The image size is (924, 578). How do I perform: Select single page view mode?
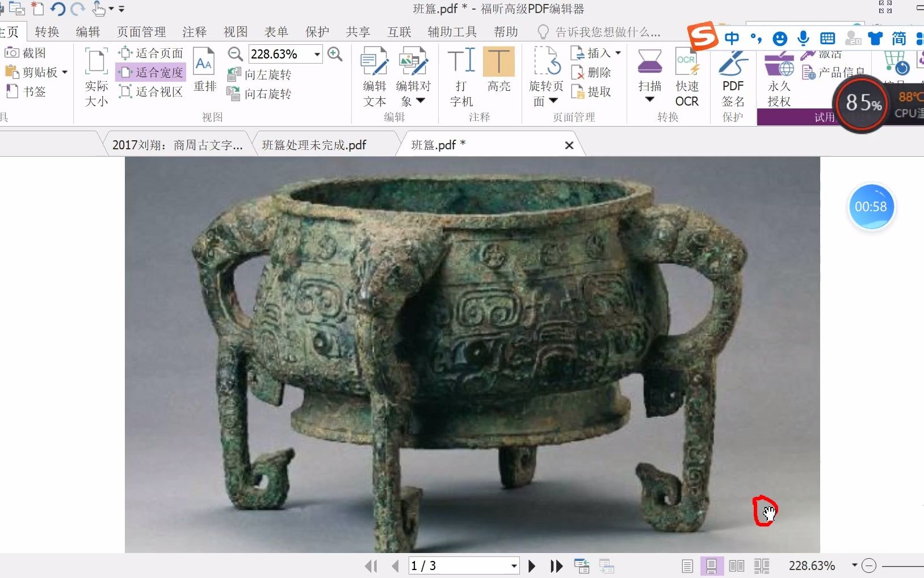(687, 566)
